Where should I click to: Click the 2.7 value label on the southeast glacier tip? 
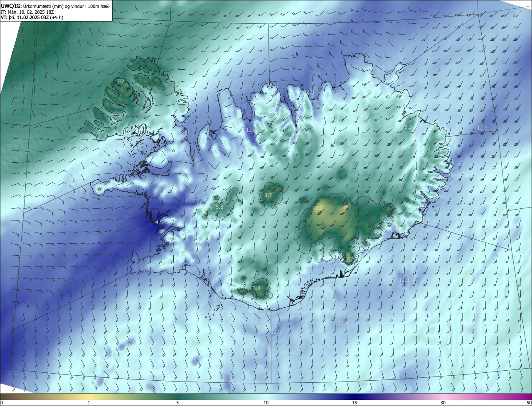pyautogui.click(x=349, y=260)
